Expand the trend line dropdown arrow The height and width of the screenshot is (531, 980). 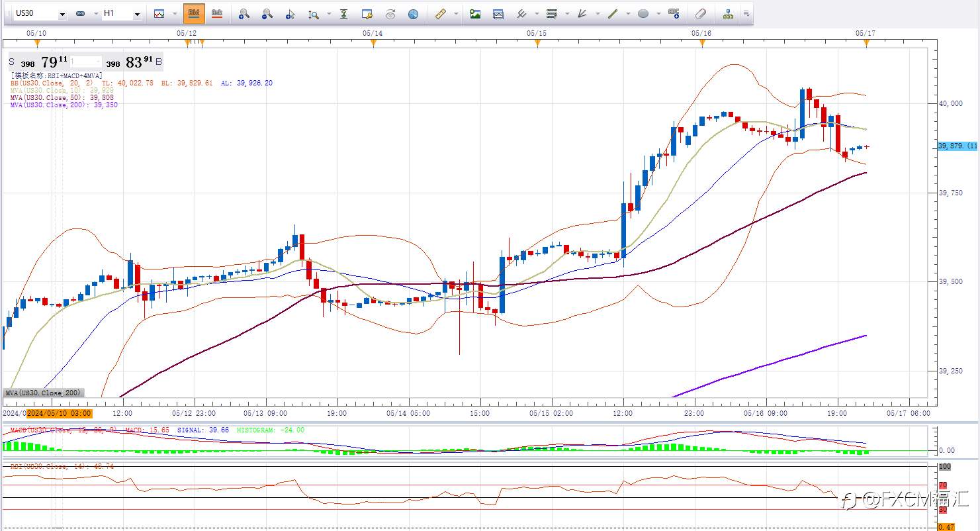click(628, 13)
